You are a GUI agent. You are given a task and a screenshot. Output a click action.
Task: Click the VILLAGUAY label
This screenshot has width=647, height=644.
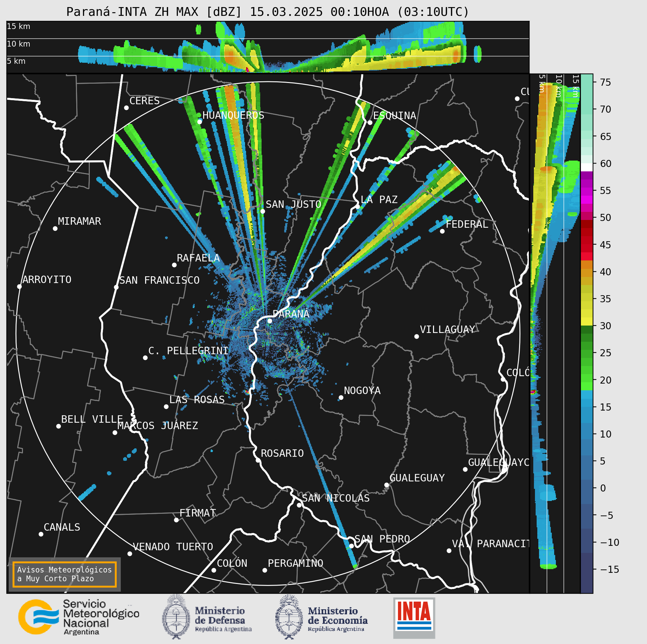pos(448,329)
